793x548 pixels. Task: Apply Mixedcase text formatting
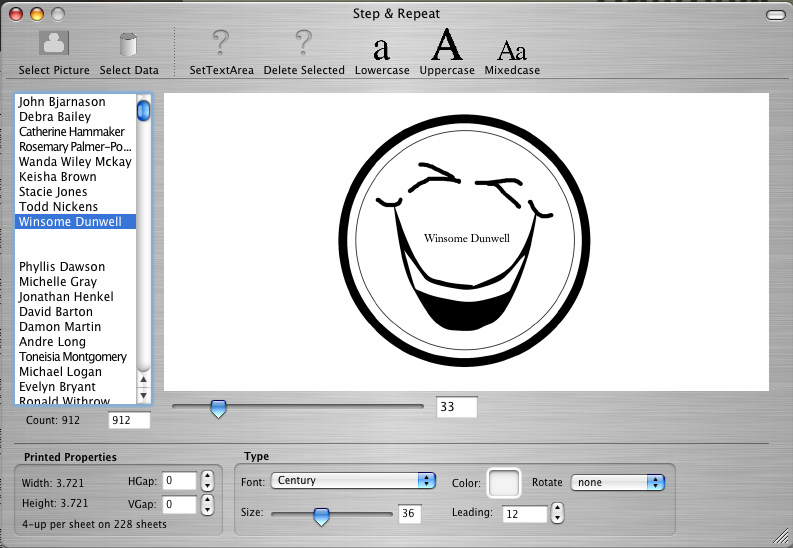[x=512, y=48]
